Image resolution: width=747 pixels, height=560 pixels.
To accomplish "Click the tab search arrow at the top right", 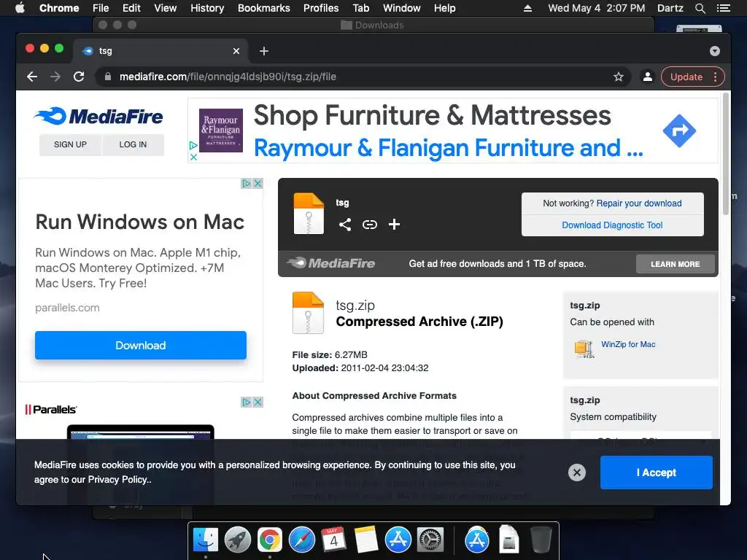I will (x=715, y=51).
